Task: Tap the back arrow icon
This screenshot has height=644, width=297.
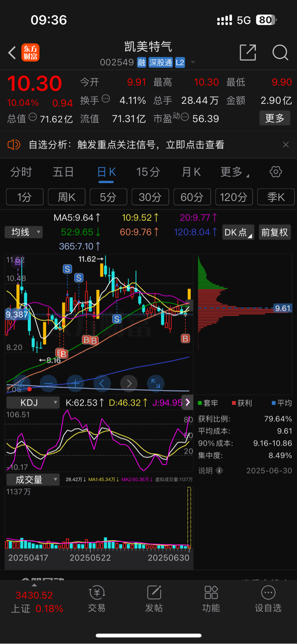Action: tap(12, 53)
